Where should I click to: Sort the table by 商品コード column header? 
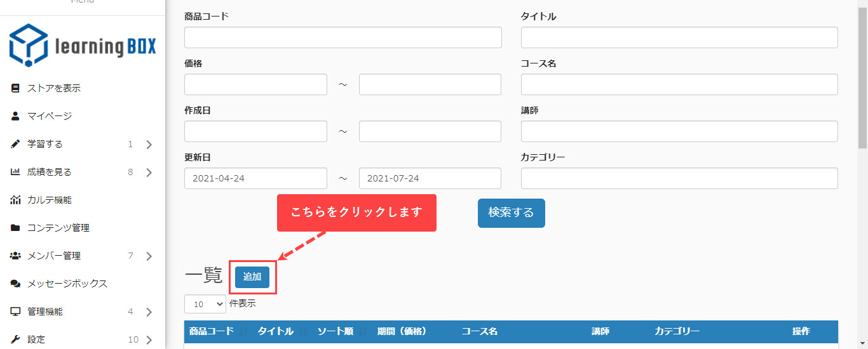point(212,331)
